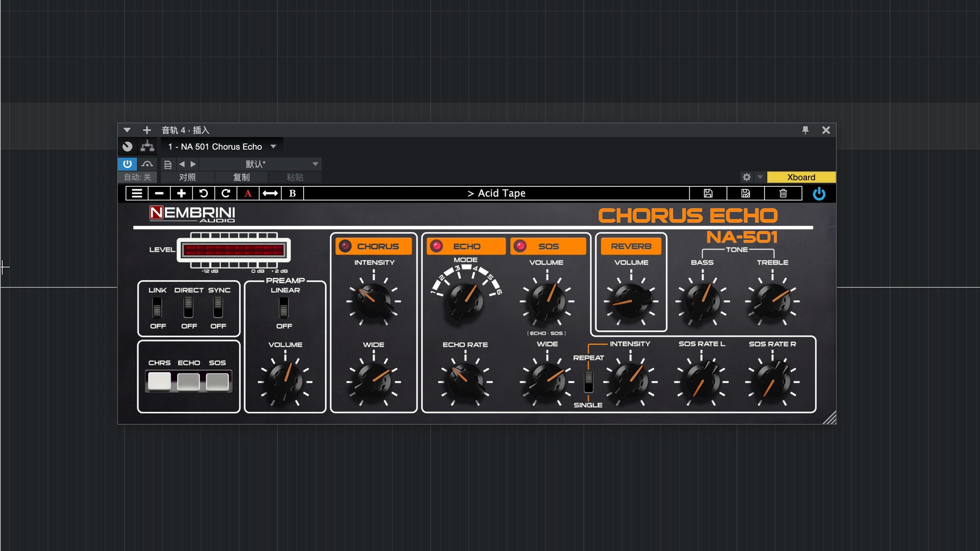Add a new insert with plus icon
This screenshot has width=980, height=551.
pos(146,130)
